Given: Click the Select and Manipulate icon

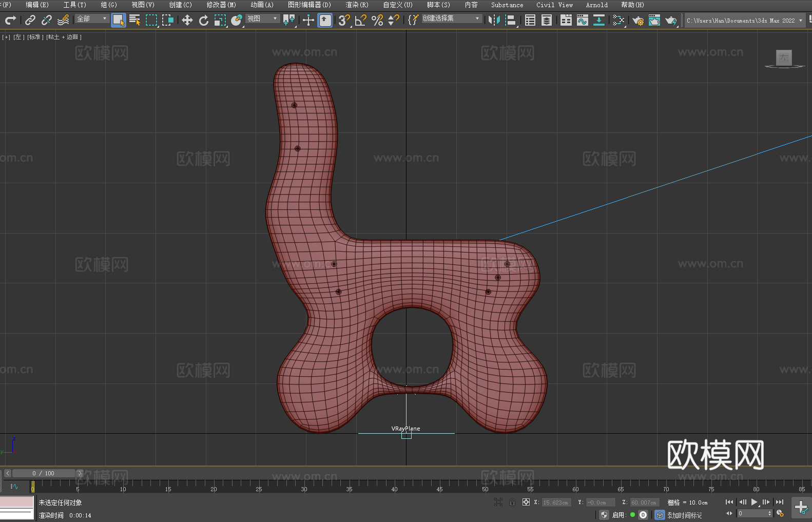Looking at the screenshot, I should (308, 20).
